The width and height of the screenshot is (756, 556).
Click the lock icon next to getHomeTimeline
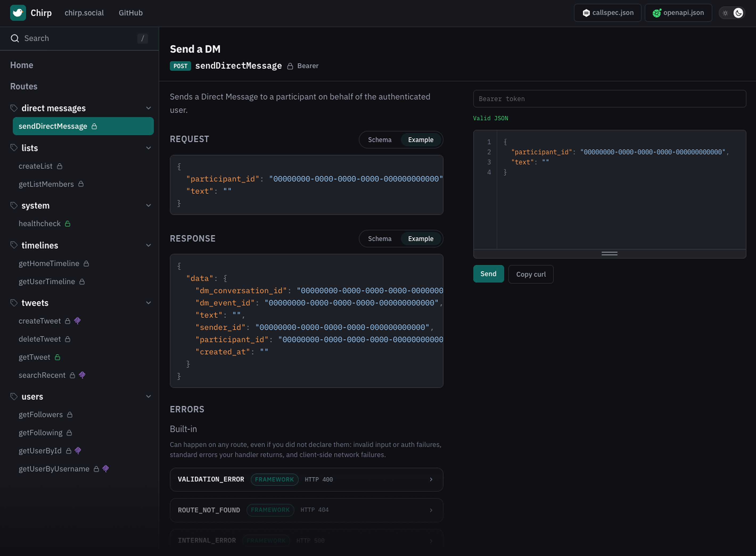click(86, 264)
